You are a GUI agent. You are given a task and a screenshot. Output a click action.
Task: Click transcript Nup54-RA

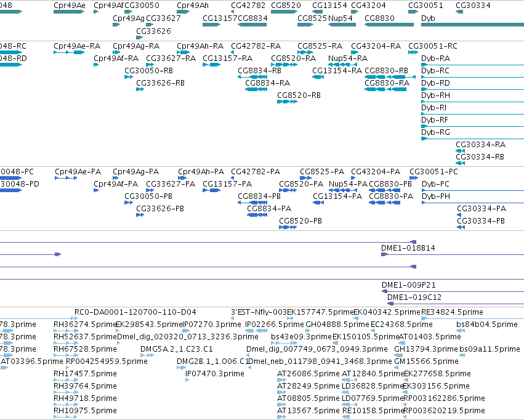click(342, 65)
